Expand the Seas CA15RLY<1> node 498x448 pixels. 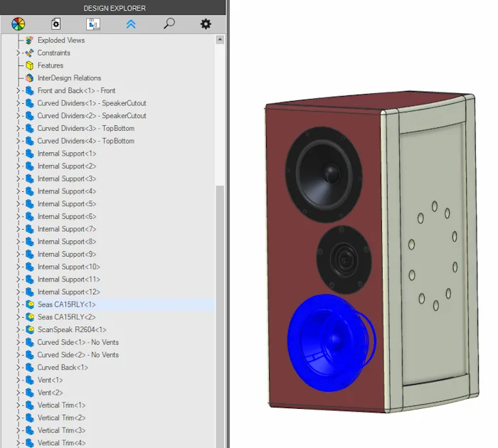(x=18, y=304)
